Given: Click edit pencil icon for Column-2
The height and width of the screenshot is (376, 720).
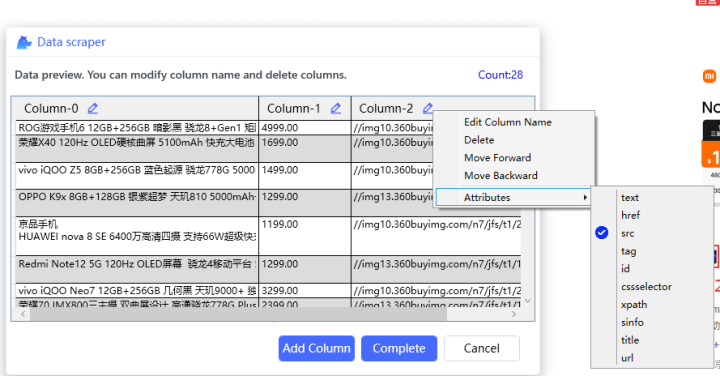Looking at the screenshot, I should [x=428, y=108].
